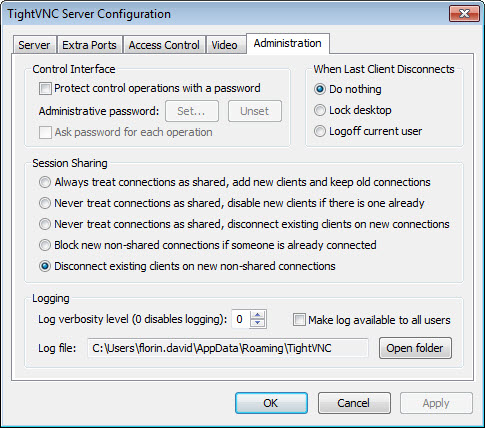Viewport: 485px width, 428px height.
Task: Choose Never share, disable new clients option
Action: tap(45, 203)
